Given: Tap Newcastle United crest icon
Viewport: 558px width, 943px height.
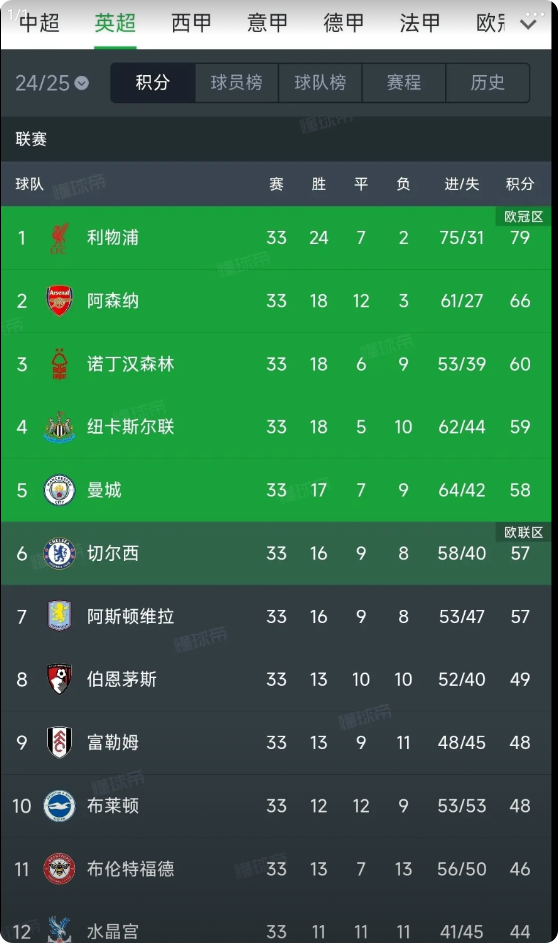Looking at the screenshot, I should (x=59, y=427).
